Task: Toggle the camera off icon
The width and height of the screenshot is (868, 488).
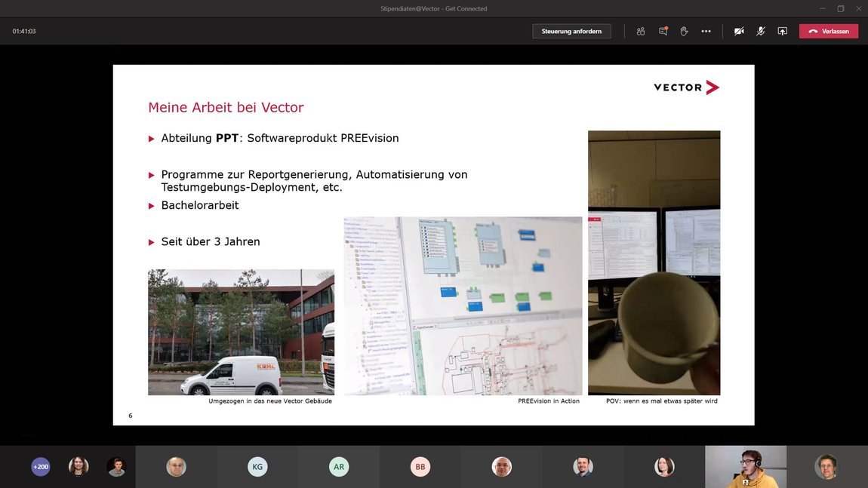Action: pyautogui.click(x=739, y=32)
